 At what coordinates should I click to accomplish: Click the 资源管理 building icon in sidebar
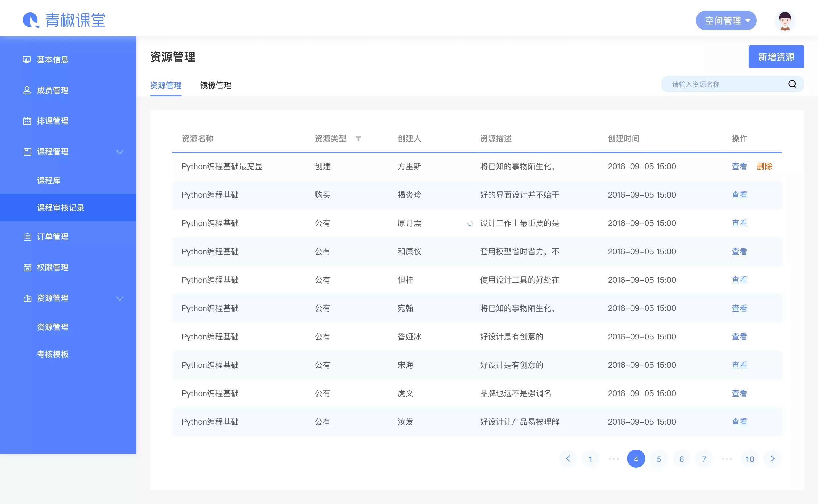pyautogui.click(x=27, y=298)
